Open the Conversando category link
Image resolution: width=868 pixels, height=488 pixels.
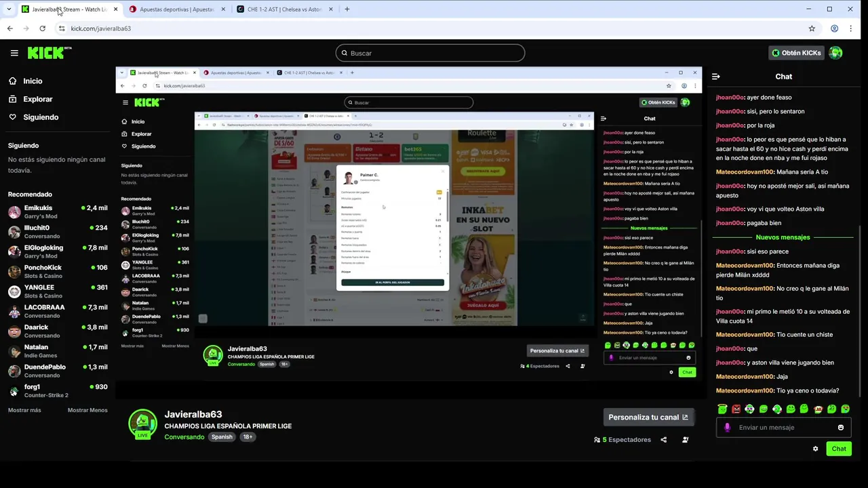pyautogui.click(x=184, y=437)
